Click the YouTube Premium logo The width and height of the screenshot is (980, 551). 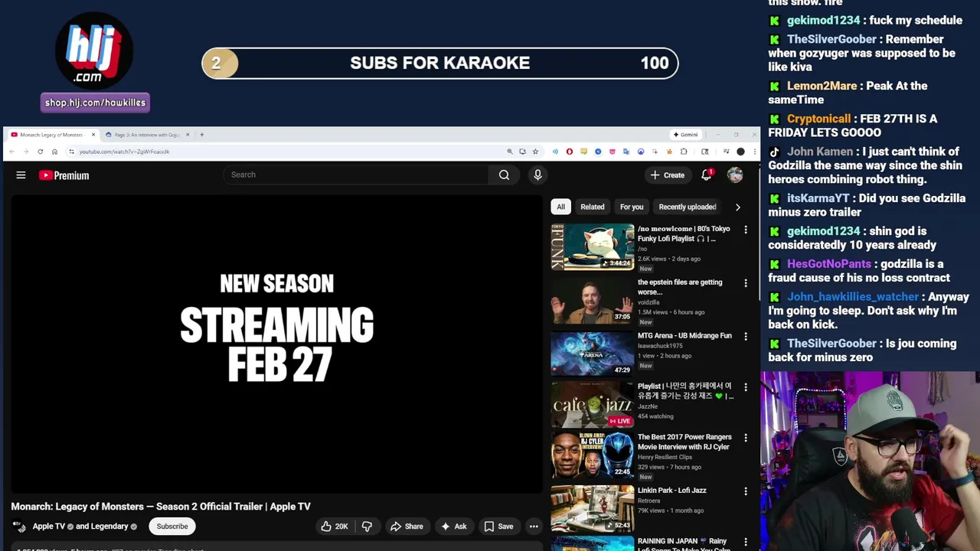(x=64, y=175)
